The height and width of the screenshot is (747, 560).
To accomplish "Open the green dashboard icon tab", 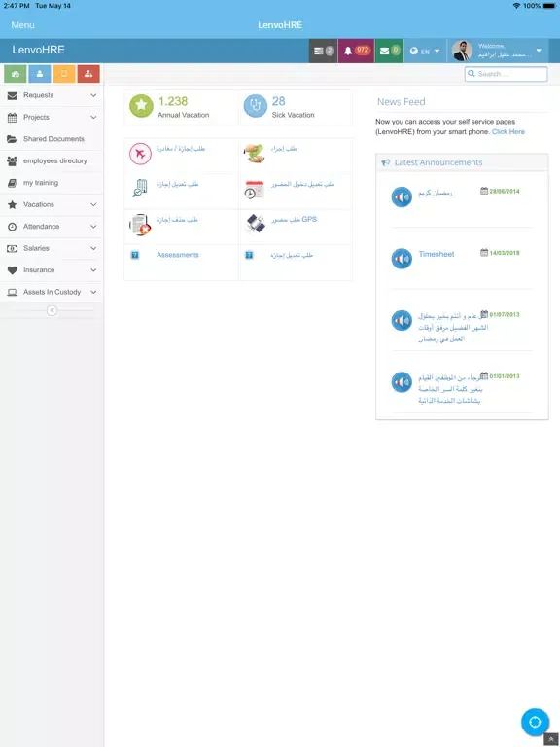I will pos(16,74).
